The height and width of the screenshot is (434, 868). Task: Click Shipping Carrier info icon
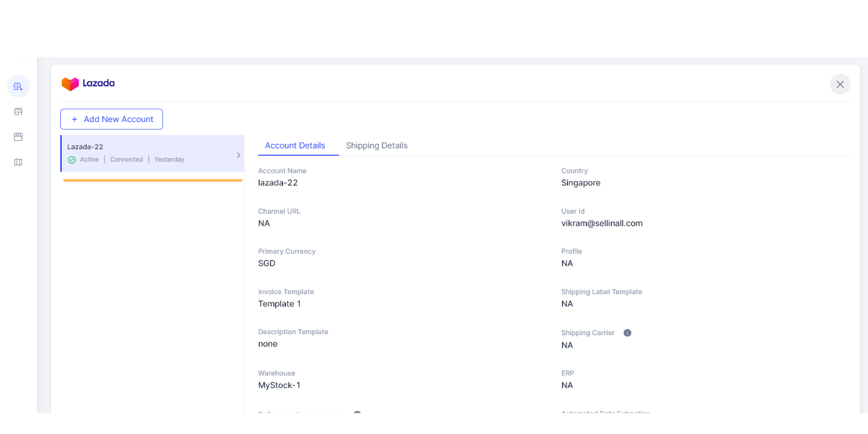(627, 333)
